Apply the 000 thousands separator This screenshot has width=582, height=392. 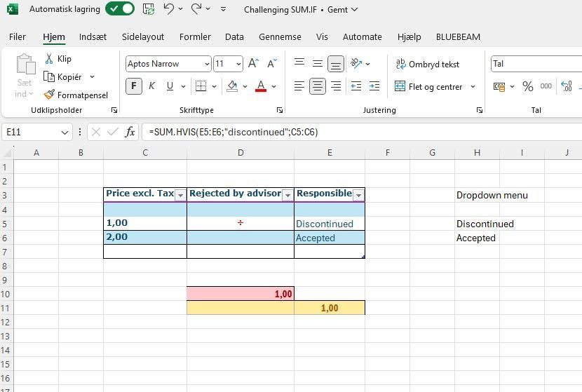[x=546, y=86]
